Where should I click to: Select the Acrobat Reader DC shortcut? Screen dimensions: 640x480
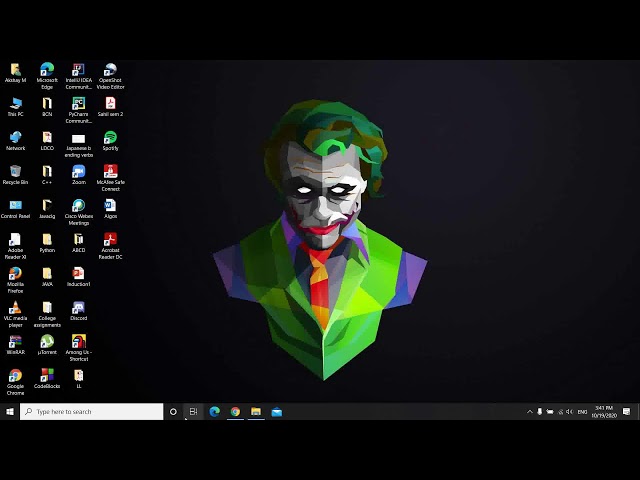pos(110,246)
